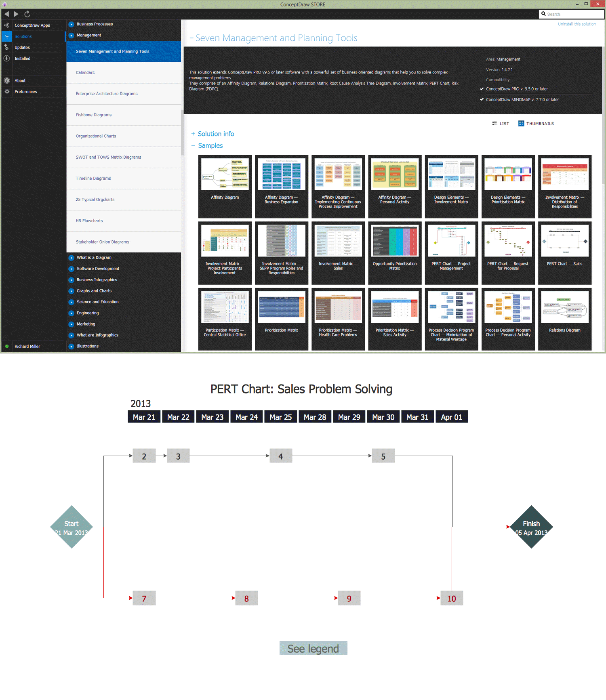The width and height of the screenshot is (606, 700).
Task: Click the Mar 21 date header
Action: pyautogui.click(x=144, y=417)
